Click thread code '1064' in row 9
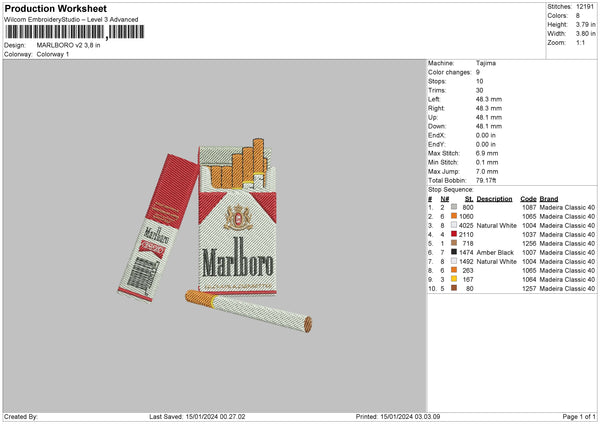The width and height of the screenshot is (600, 424). tap(529, 280)
